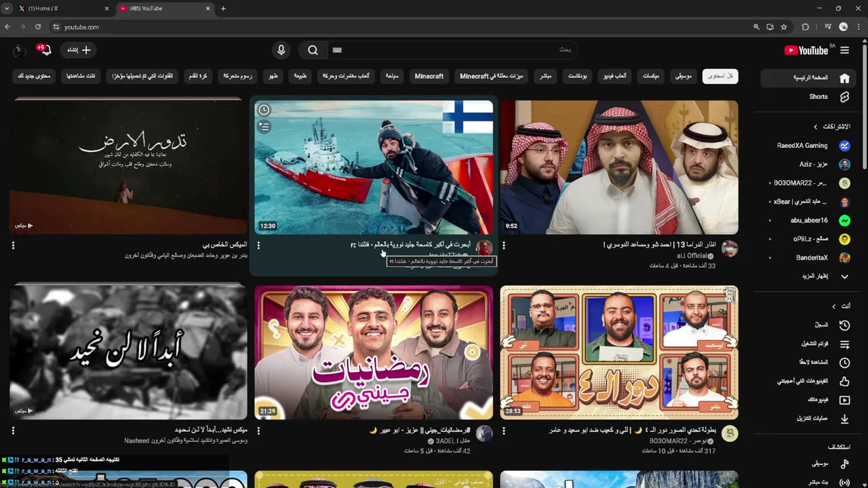This screenshot has height=488, width=868.
Task: Click the YouTube logo
Action: point(806,50)
